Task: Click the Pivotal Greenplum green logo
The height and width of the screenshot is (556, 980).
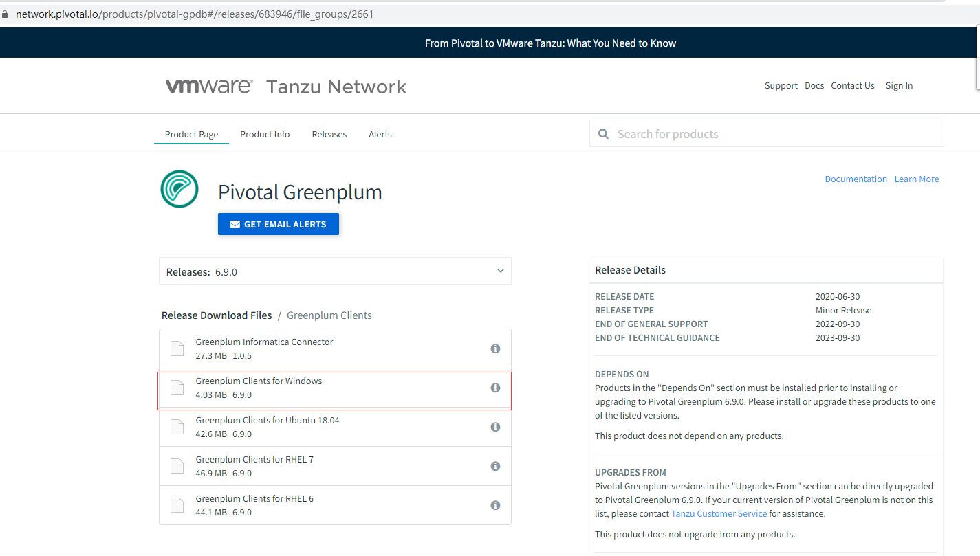Action: pyautogui.click(x=179, y=189)
